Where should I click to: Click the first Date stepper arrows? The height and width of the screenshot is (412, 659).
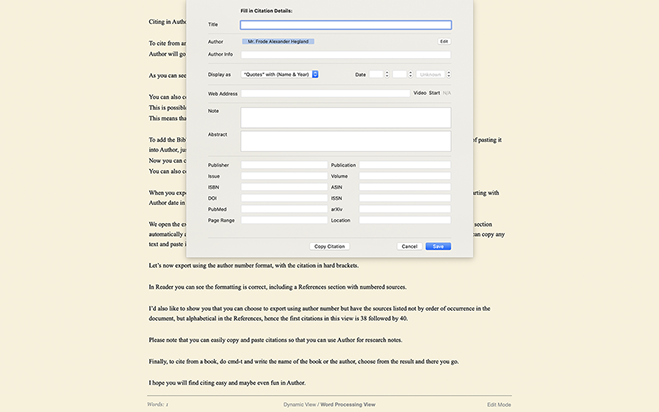point(386,74)
